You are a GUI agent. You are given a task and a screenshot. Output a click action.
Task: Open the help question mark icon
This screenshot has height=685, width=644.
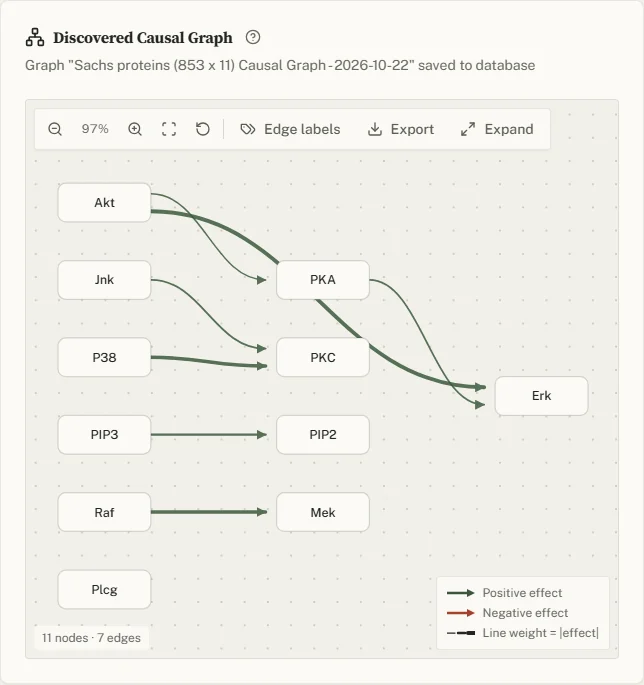(x=253, y=37)
